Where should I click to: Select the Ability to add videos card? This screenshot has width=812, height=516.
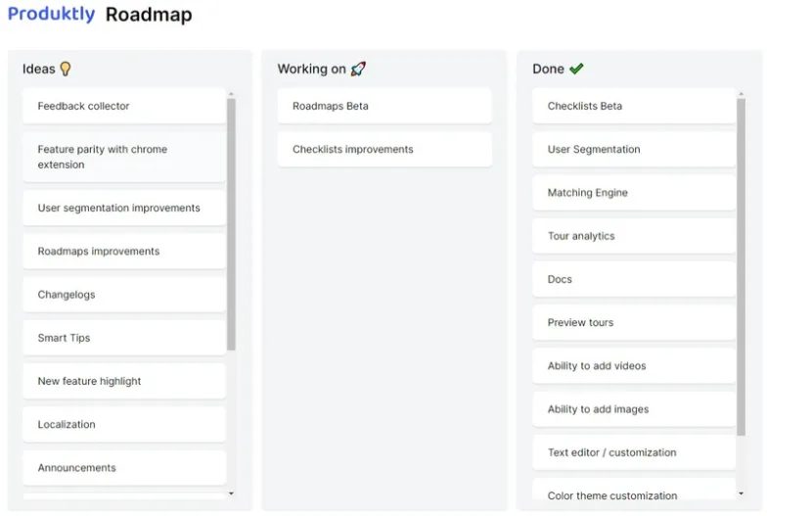(x=634, y=366)
